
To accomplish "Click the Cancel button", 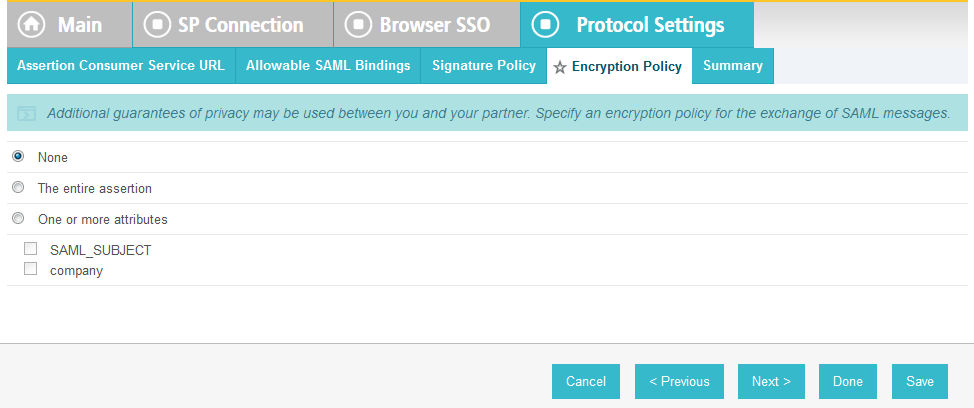I will pos(586,381).
